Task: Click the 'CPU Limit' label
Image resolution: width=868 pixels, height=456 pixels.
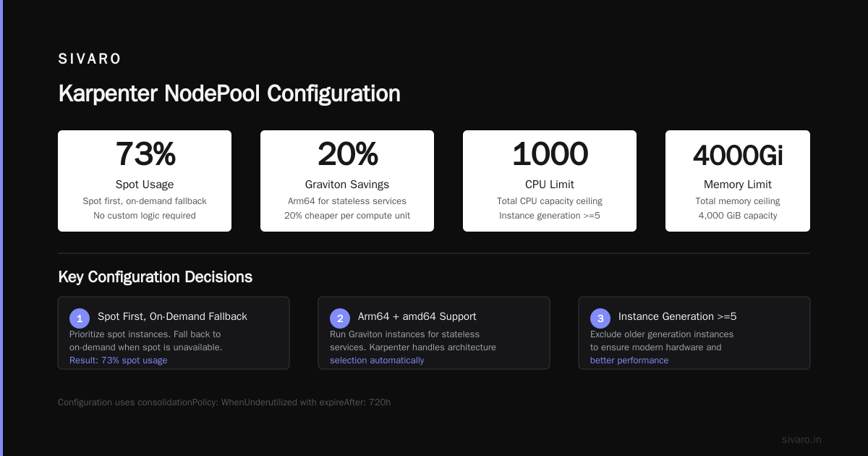Action: 550,185
